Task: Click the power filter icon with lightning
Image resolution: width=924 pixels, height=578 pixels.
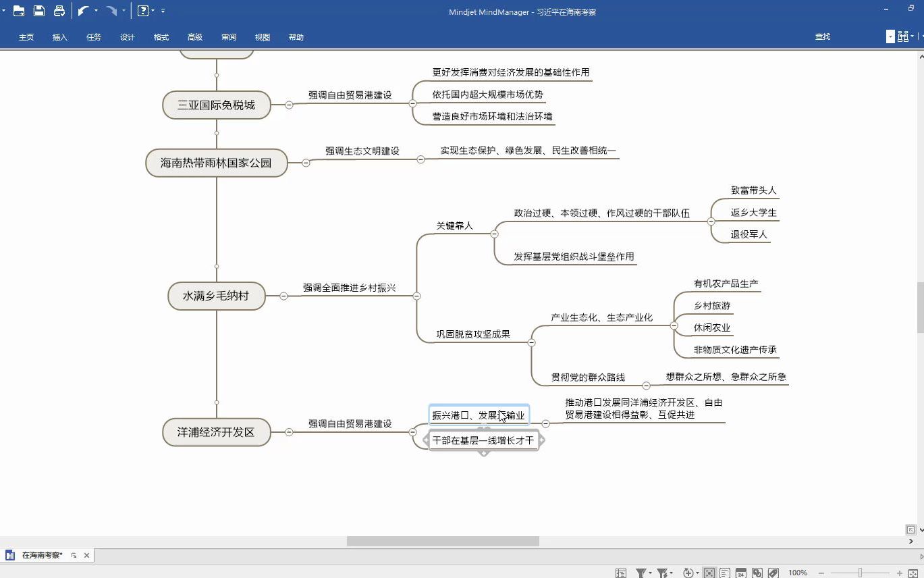Action: (x=662, y=573)
